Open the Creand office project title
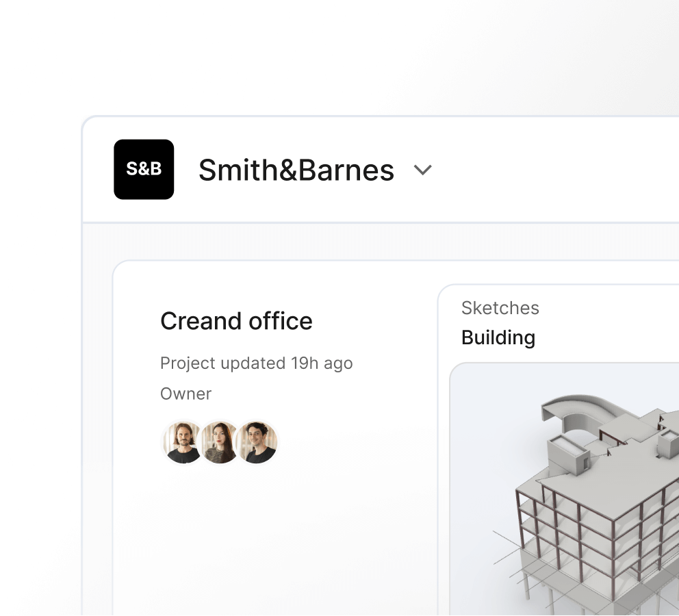This screenshot has width=679, height=616. point(236,321)
